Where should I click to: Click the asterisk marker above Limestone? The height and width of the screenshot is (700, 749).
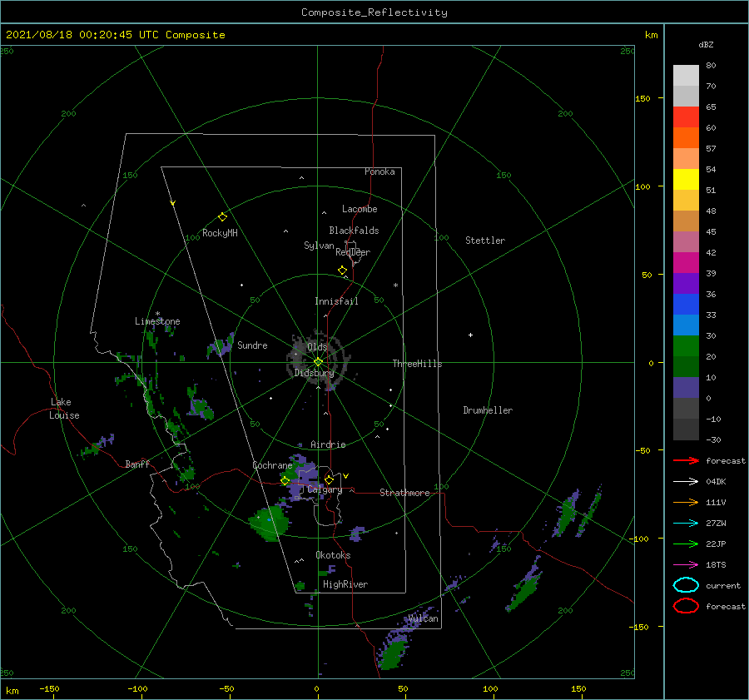click(x=157, y=314)
